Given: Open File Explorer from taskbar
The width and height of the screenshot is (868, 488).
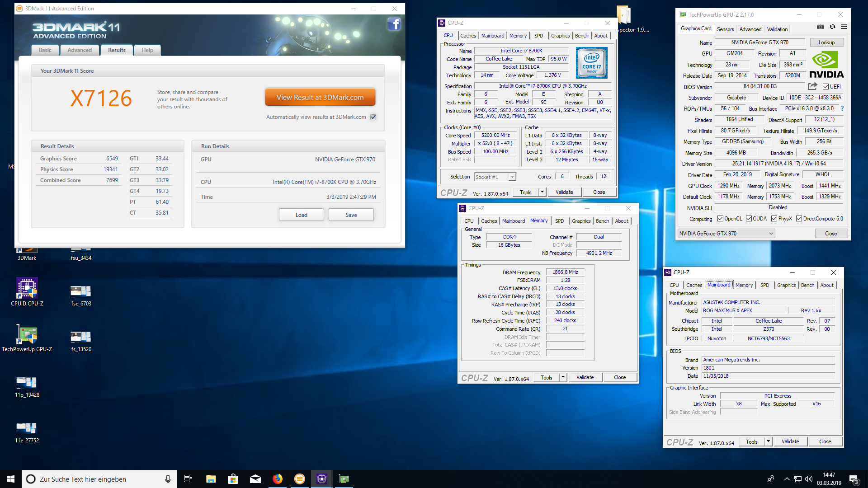Looking at the screenshot, I should 211,479.
